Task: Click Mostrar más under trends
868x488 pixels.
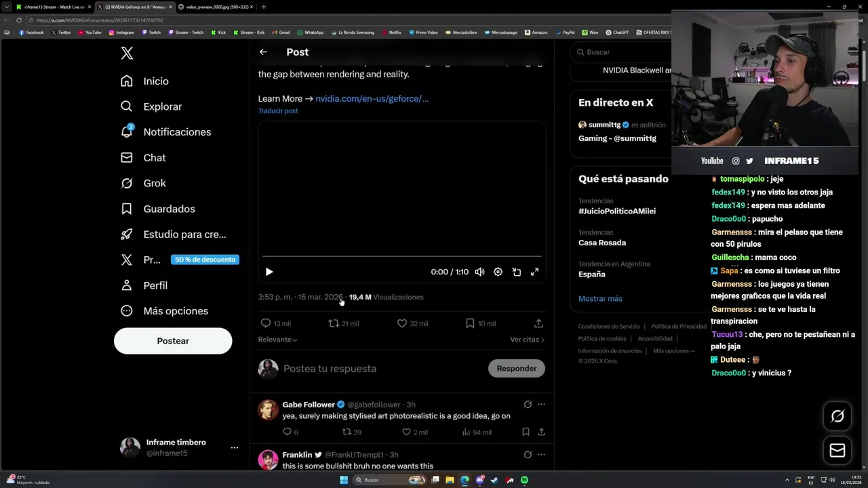Action: tap(600, 299)
